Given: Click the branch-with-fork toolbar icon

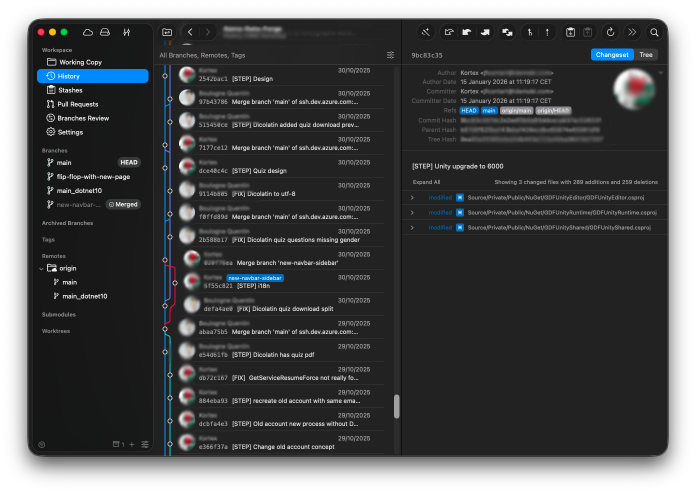Looking at the screenshot, I should [x=530, y=32].
